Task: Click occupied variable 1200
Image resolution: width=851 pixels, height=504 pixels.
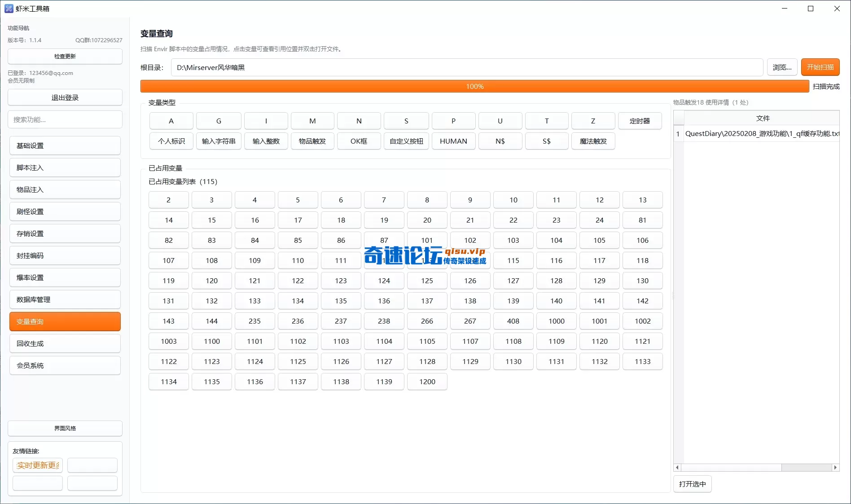Action: click(427, 381)
